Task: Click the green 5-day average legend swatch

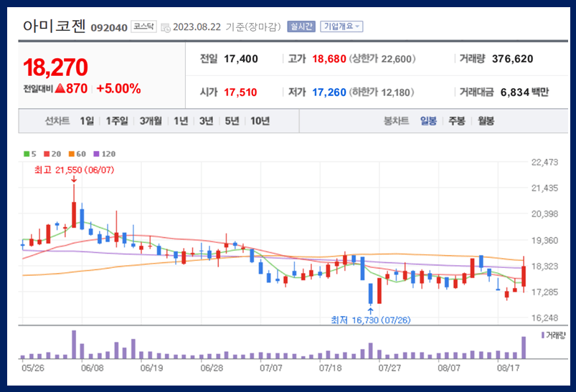Action: (27, 154)
